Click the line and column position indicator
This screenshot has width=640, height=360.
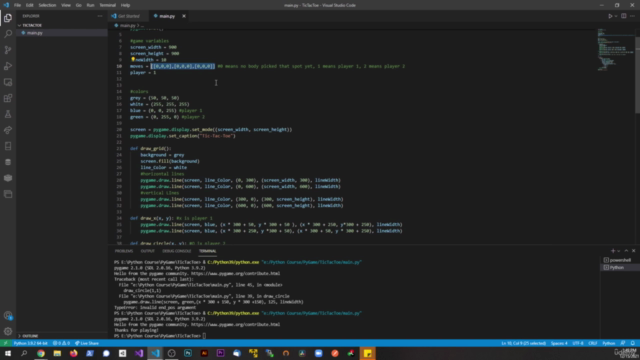pos(524,343)
